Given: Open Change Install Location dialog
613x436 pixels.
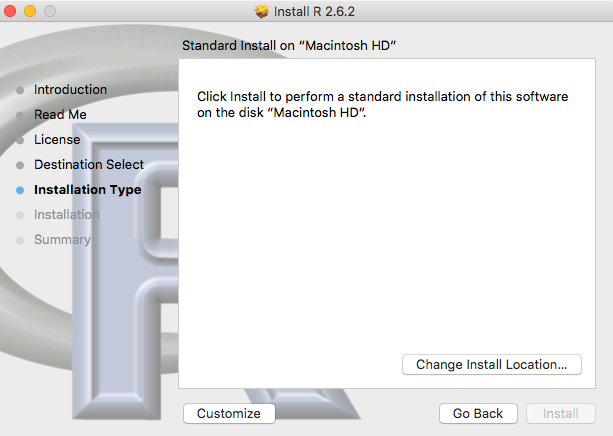Looking at the screenshot, I should (492, 365).
